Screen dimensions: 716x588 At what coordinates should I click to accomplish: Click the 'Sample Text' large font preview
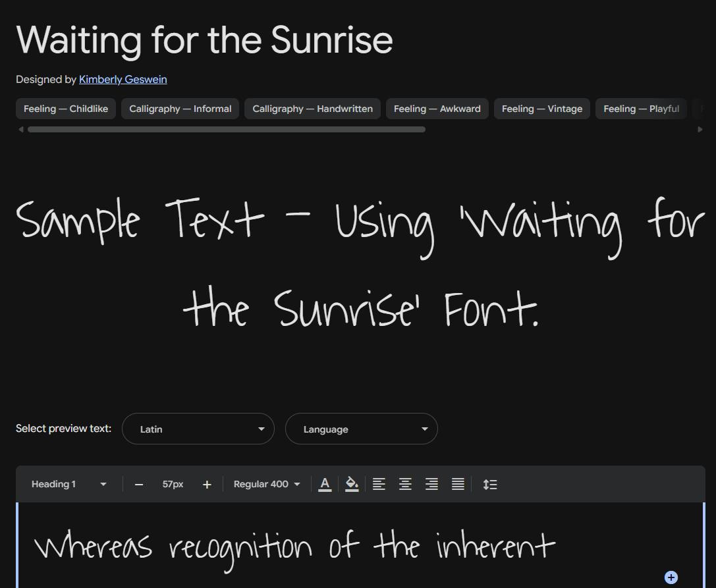[361, 263]
